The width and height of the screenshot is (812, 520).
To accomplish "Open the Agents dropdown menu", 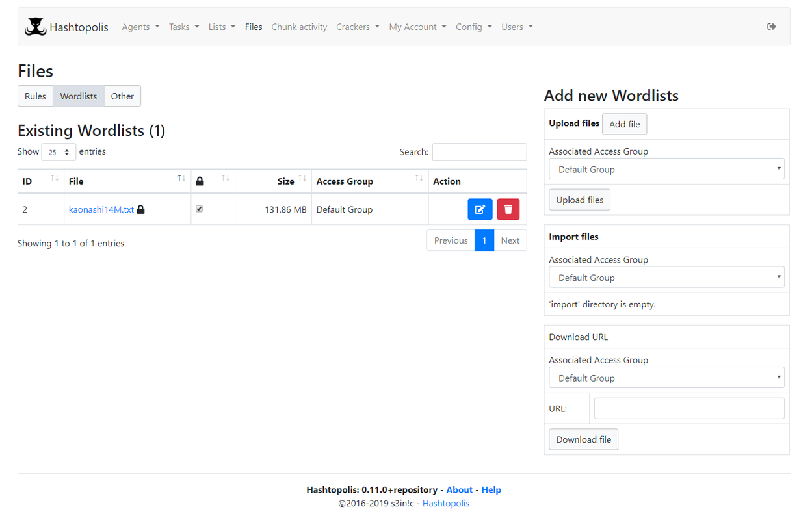I will pyautogui.click(x=140, y=27).
